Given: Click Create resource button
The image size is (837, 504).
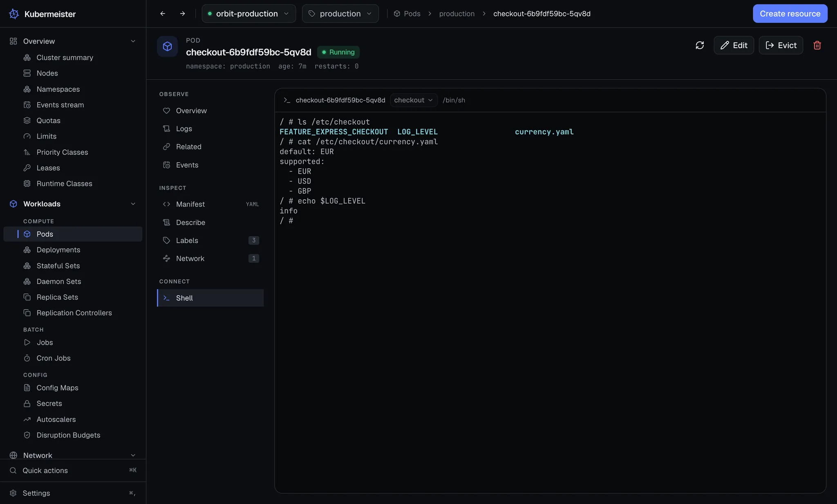Looking at the screenshot, I should 790,13.
